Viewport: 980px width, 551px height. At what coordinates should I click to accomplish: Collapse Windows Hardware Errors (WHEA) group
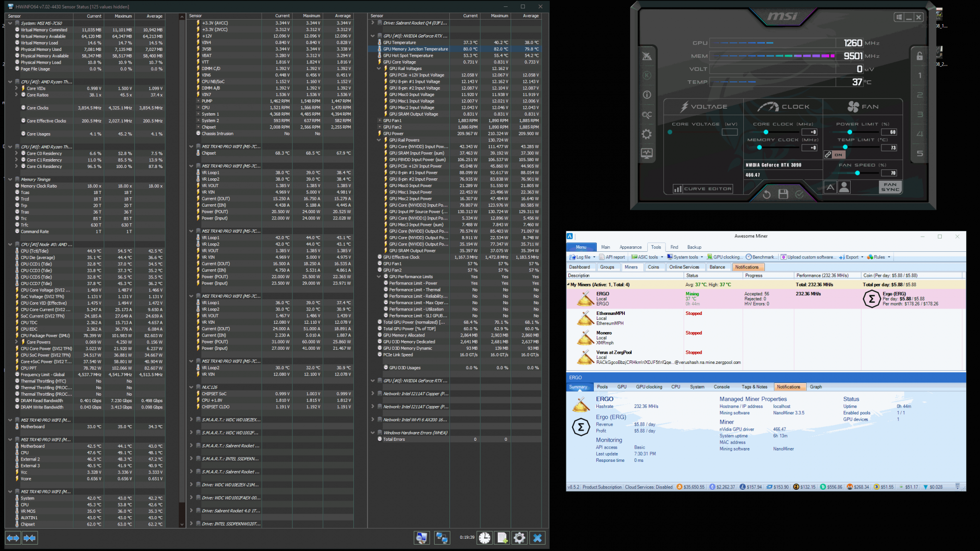point(372,432)
